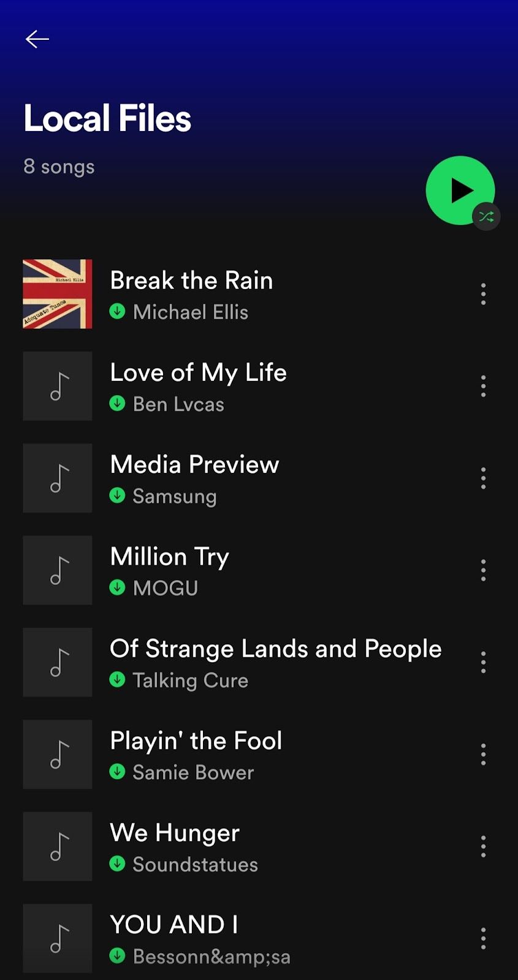Open more options for We Hunger

(483, 846)
